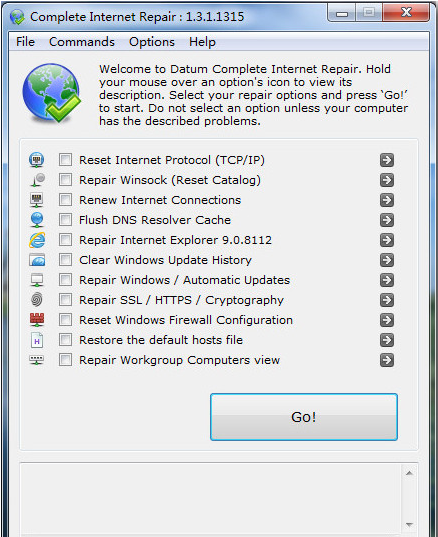Run Repair Winsock using its arrow button
Screen dimensions: 438x537
[x=387, y=180]
